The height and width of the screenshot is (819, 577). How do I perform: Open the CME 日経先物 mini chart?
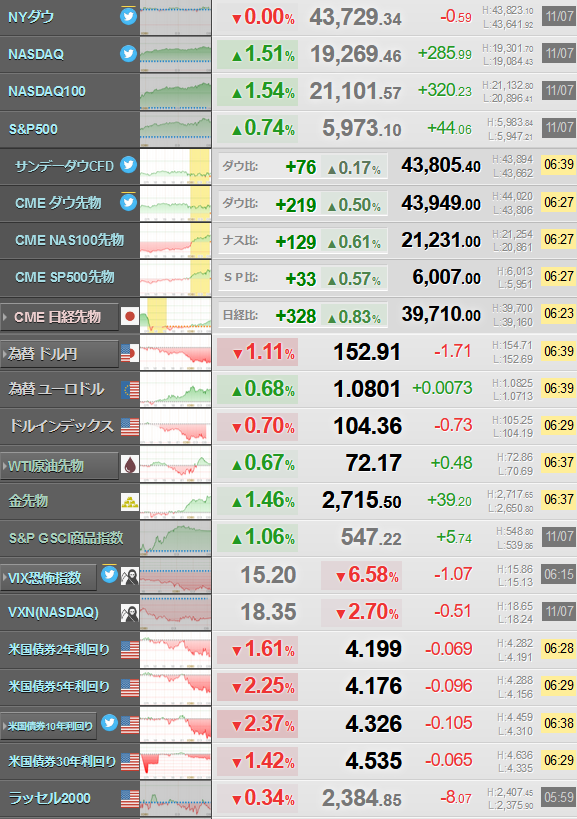[x=175, y=315]
